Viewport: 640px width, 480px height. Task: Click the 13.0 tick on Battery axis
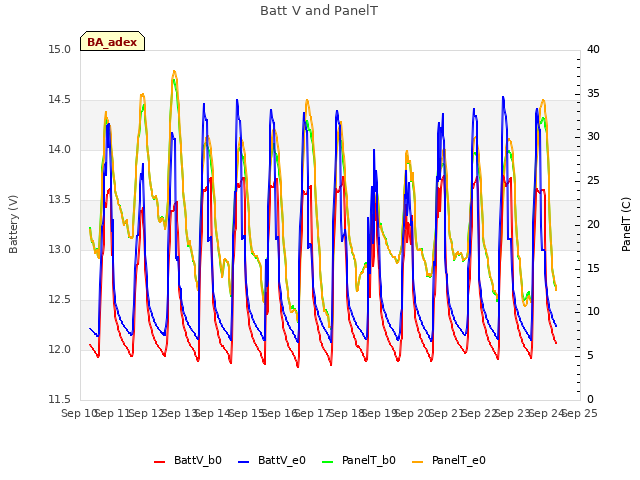coord(60,250)
